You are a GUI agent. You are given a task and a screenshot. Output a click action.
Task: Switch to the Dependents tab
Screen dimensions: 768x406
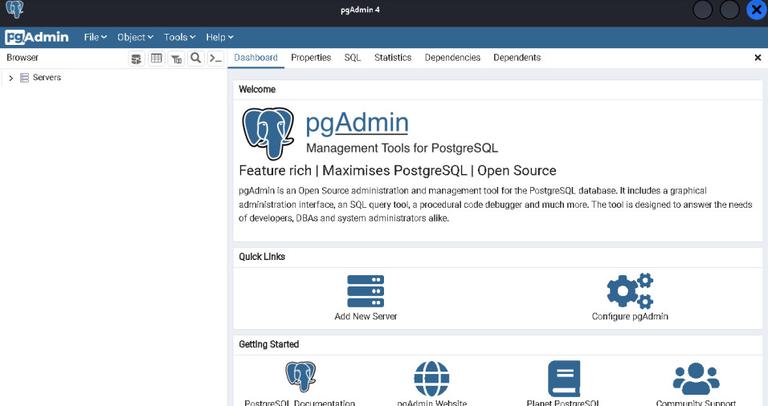click(517, 58)
